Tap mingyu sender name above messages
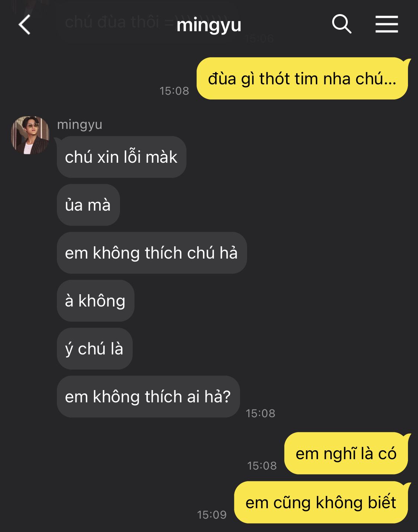418x532 pixels. click(80, 124)
